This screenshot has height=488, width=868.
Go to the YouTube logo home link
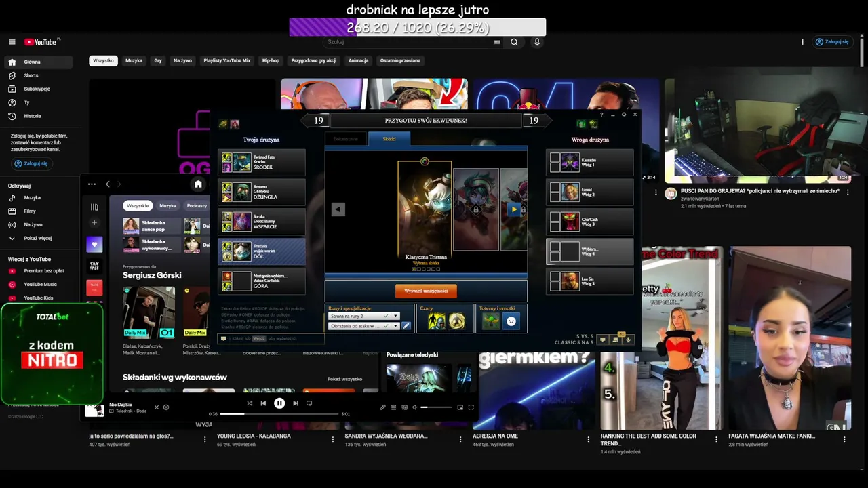tap(41, 42)
